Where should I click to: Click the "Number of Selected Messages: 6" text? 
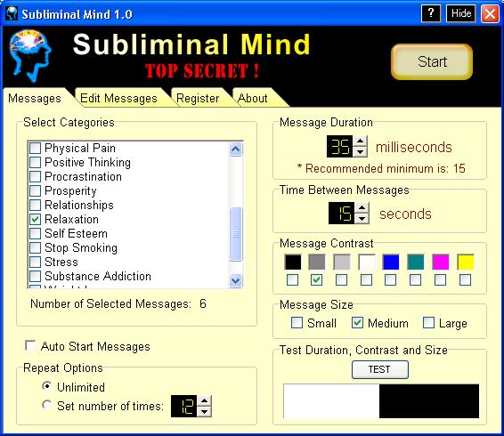click(118, 303)
